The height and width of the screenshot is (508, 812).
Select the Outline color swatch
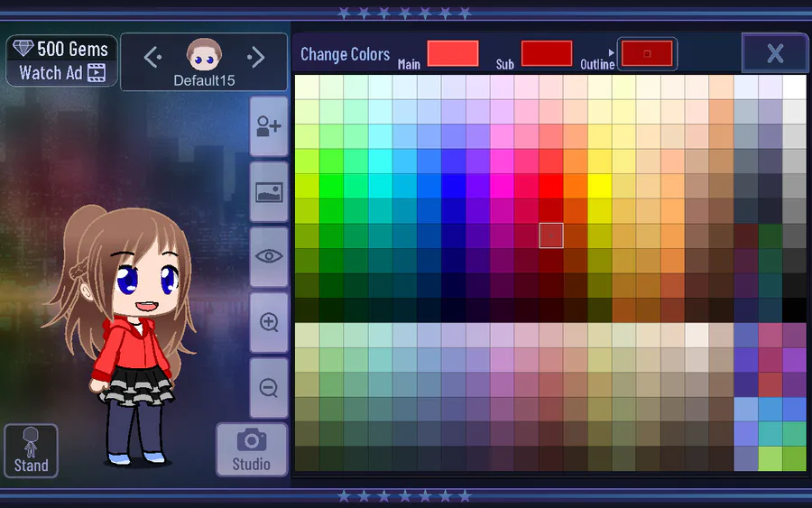click(x=647, y=53)
